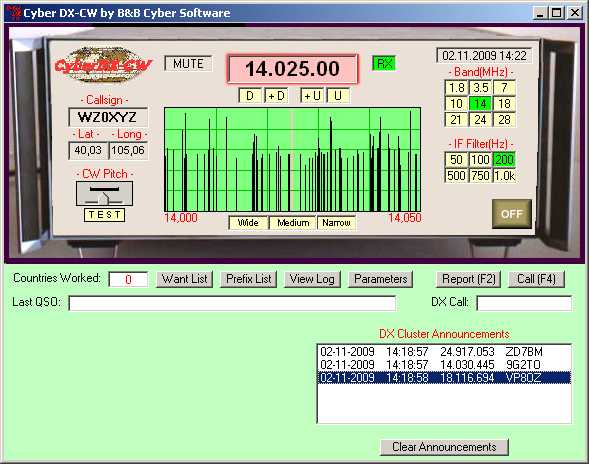The height and width of the screenshot is (464, 589).
Task: Click inside the green spectrum display
Action: click(x=293, y=160)
